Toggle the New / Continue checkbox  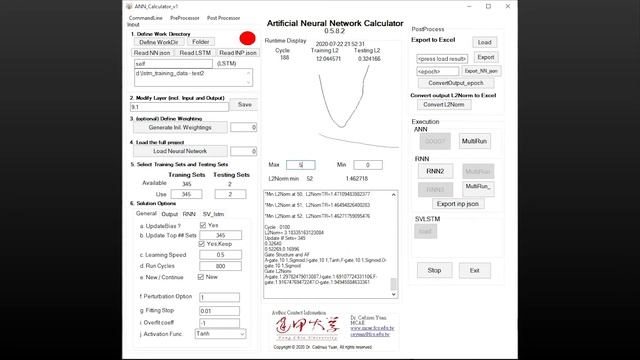point(200,277)
